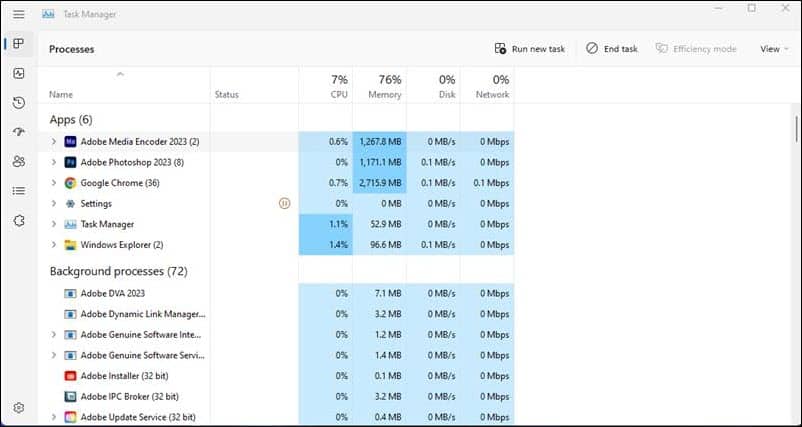802x427 pixels.
Task: Sort by the Disk column header
Action: tap(433, 85)
